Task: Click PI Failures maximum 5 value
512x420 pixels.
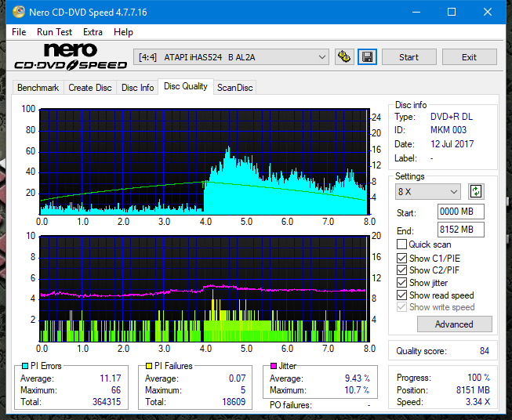Action: coord(243,390)
